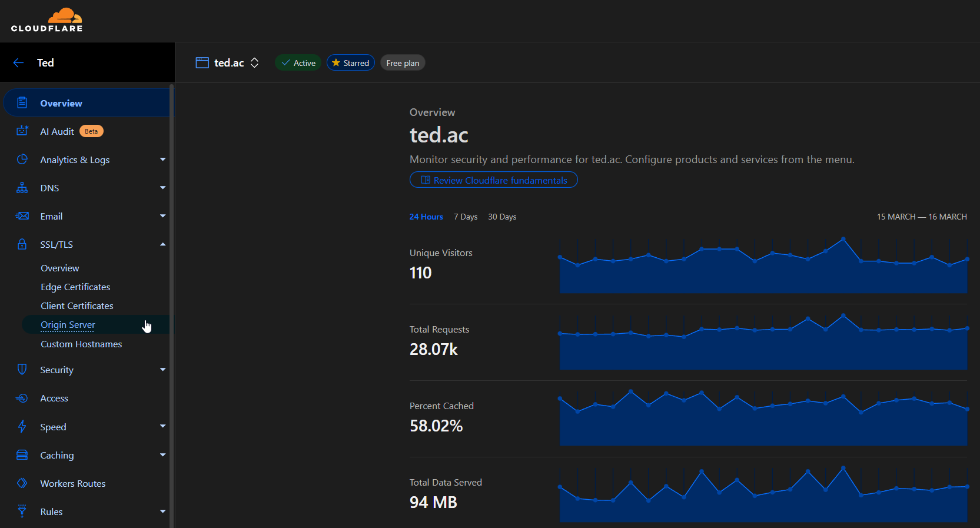Image resolution: width=980 pixels, height=528 pixels.
Task: Select the Analytics & Logs pie chart icon
Action: tap(22, 160)
